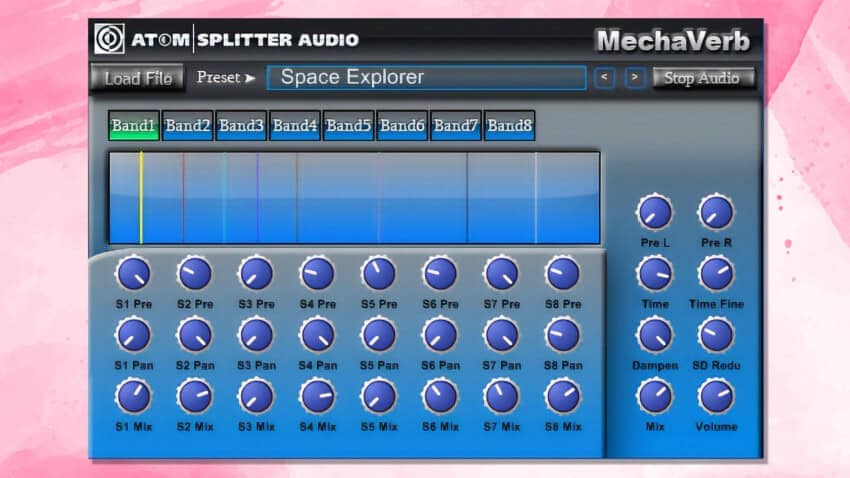Go to the previous preset with < button

tap(604, 77)
